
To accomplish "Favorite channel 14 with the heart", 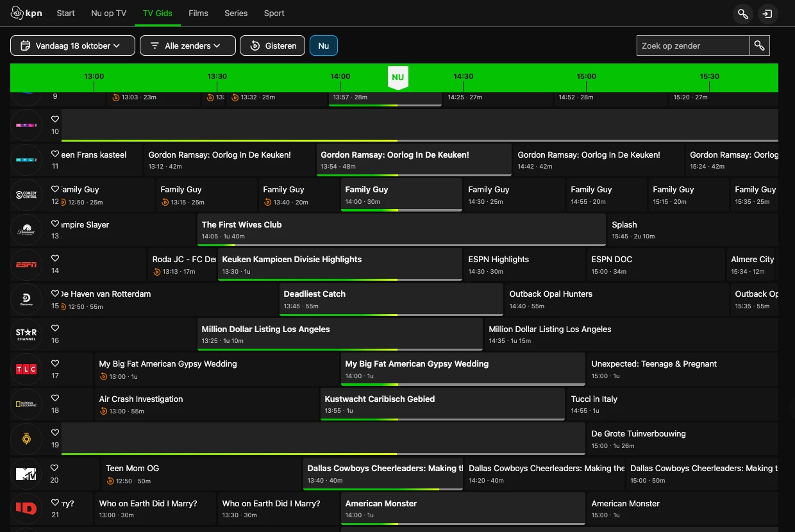I will coord(55,258).
